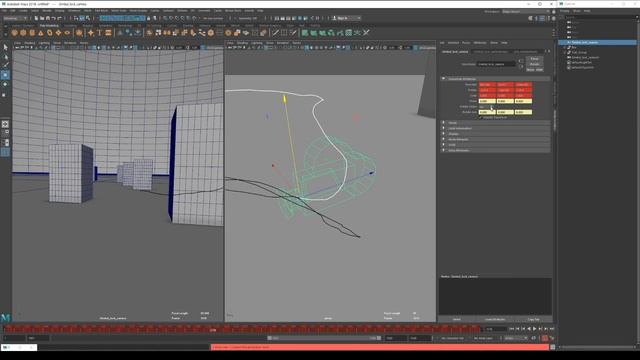Expand the Path_Group node in Outliner
This screenshot has height=360, width=640.
[565, 52]
